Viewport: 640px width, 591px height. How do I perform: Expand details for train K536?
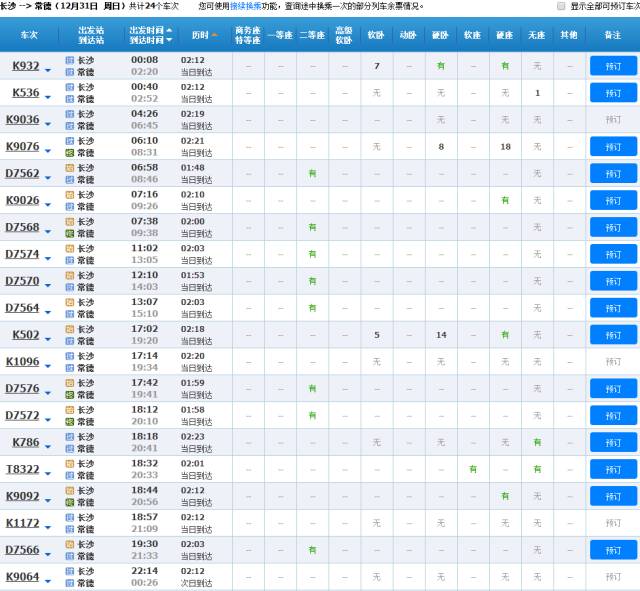coord(48,98)
